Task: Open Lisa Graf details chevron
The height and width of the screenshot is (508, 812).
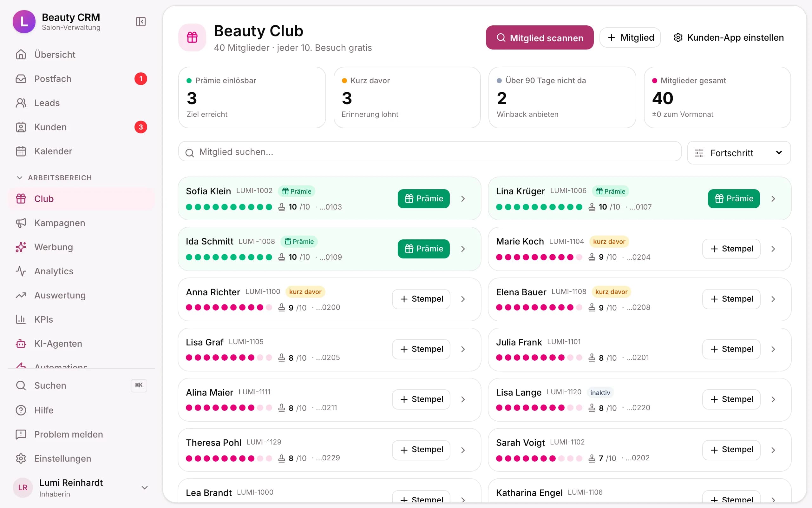Action: (x=463, y=350)
